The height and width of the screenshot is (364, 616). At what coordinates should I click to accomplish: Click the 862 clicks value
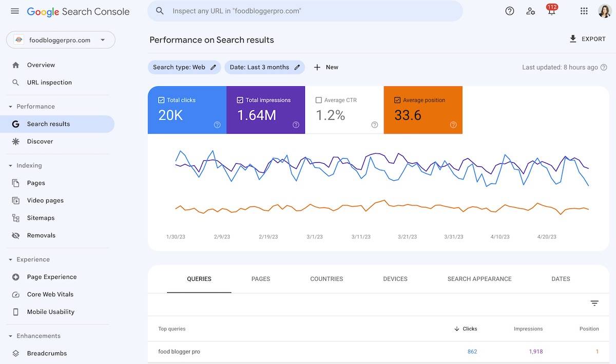click(472, 352)
